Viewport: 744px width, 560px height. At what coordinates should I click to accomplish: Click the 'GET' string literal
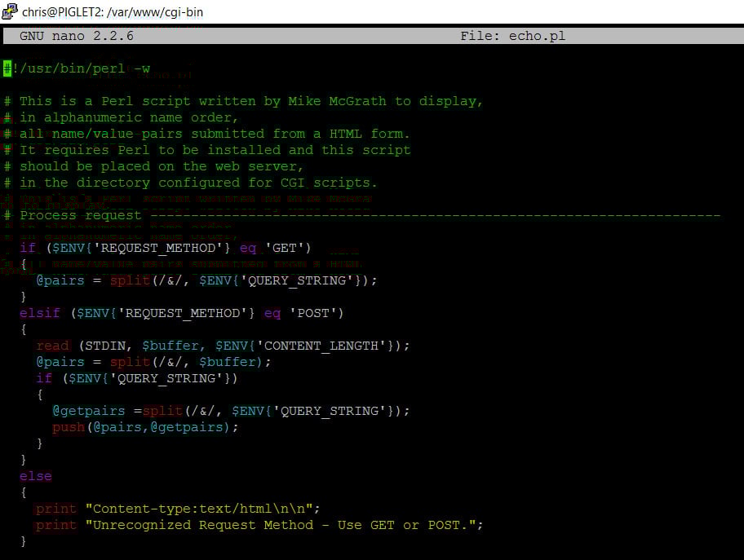[x=287, y=248]
